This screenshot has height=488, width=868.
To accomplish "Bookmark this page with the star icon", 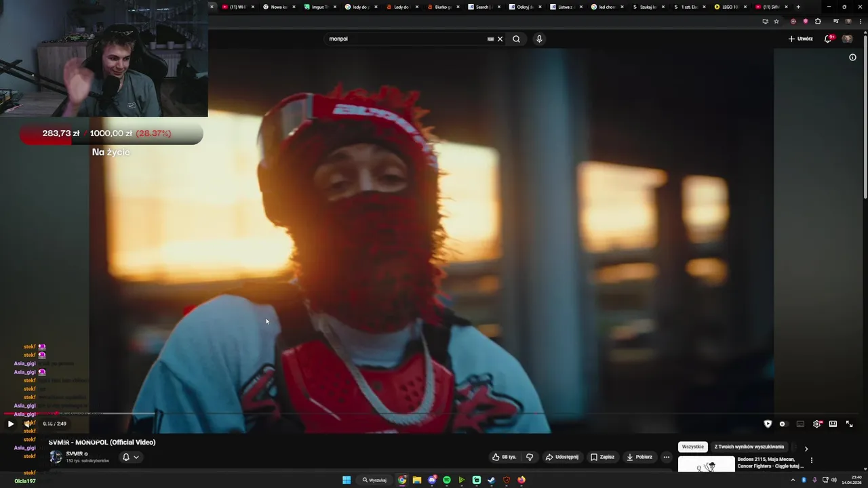I will coord(776,21).
